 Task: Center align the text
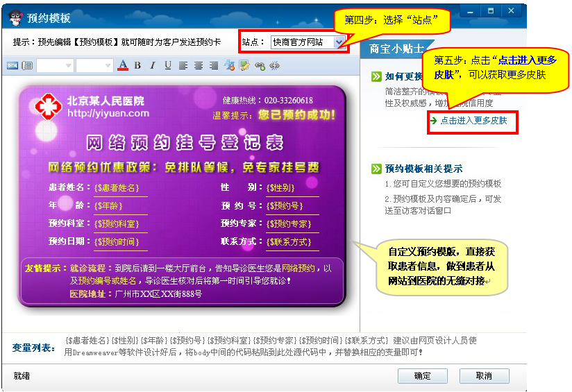tap(199, 66)
